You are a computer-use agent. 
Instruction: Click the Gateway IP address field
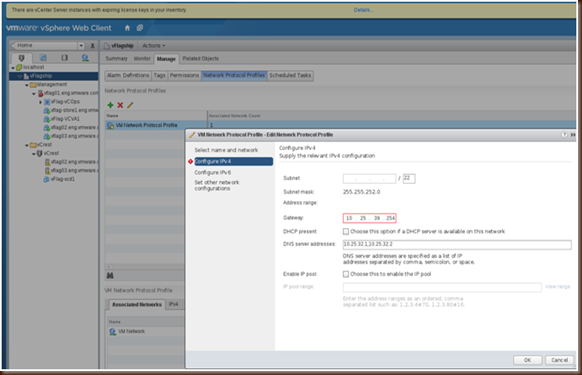(370, 218)
